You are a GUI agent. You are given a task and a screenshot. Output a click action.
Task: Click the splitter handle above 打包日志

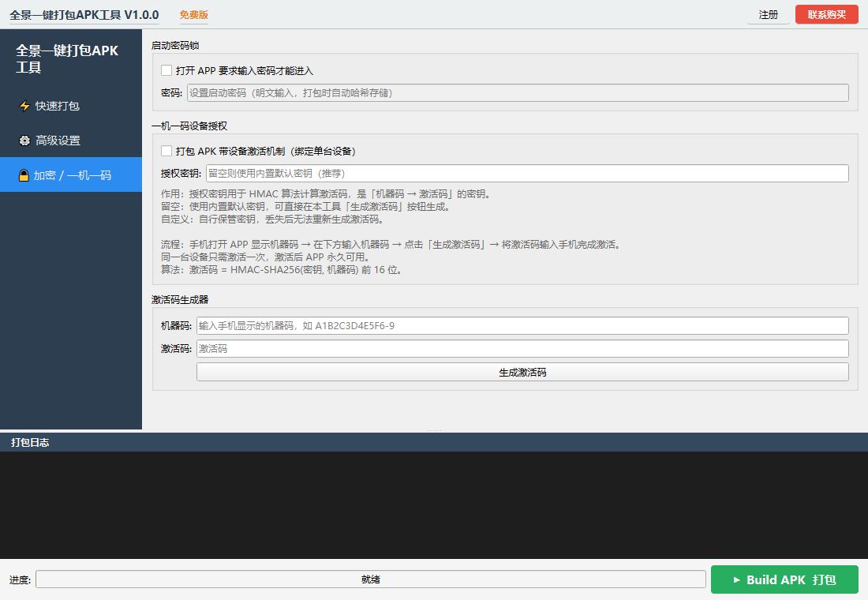[434, 430]
